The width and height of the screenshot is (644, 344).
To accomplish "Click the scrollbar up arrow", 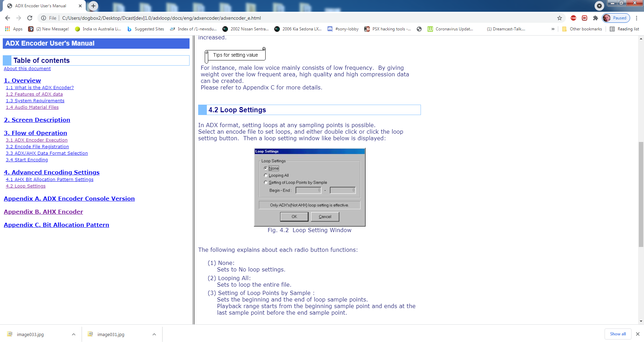I will [641, 39].
